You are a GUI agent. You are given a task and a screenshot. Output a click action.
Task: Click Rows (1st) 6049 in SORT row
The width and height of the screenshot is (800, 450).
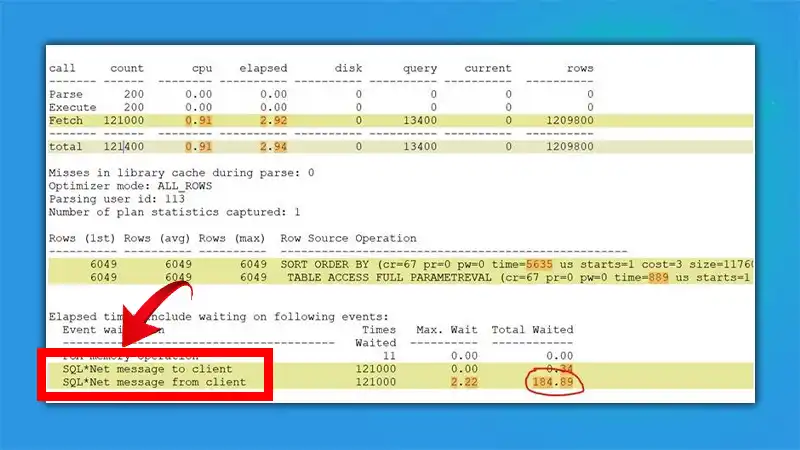click(x=104, y=265)
